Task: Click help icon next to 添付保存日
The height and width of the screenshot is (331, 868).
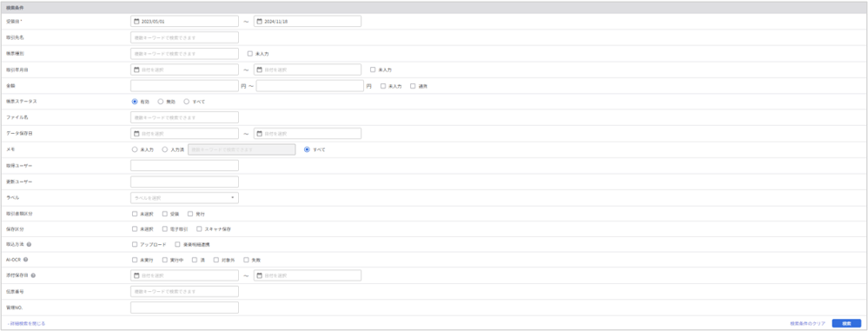Action: pyautogui.click(x=33, y=275)
